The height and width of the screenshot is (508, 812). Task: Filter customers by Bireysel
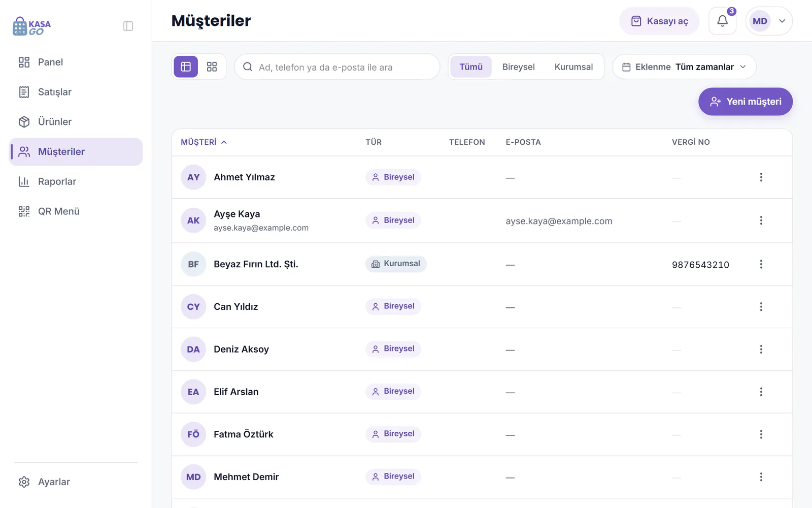pos(518,67)
